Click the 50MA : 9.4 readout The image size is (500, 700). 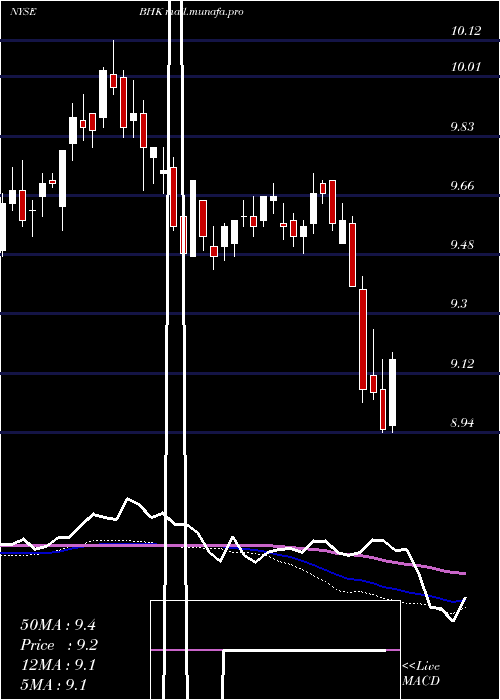point(58,625)
